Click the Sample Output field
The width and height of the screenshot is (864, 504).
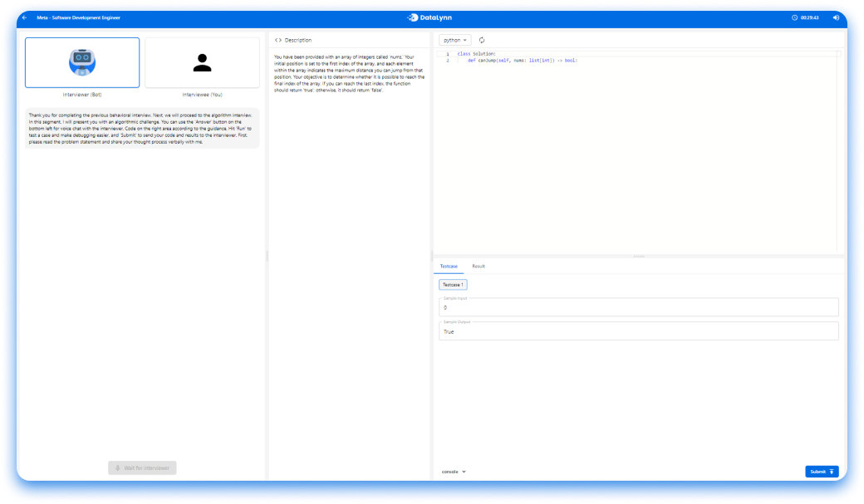[638, 331]
